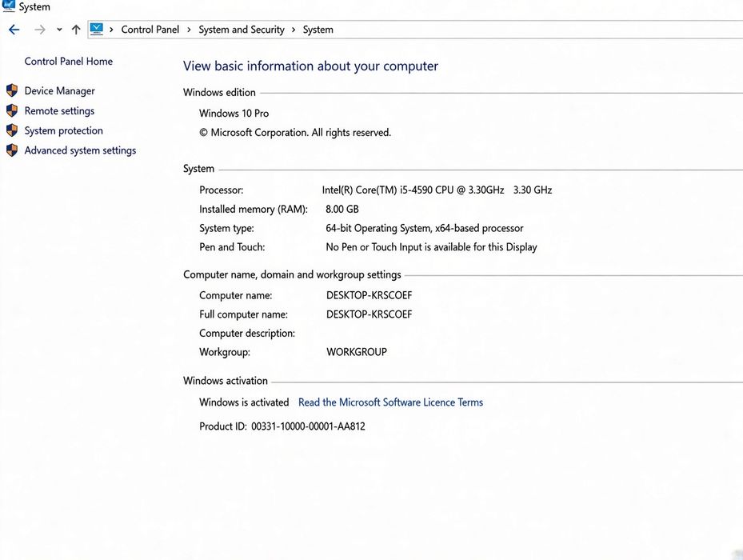
Task: Click the Computer description label
Action: click(x=247, y=334)
